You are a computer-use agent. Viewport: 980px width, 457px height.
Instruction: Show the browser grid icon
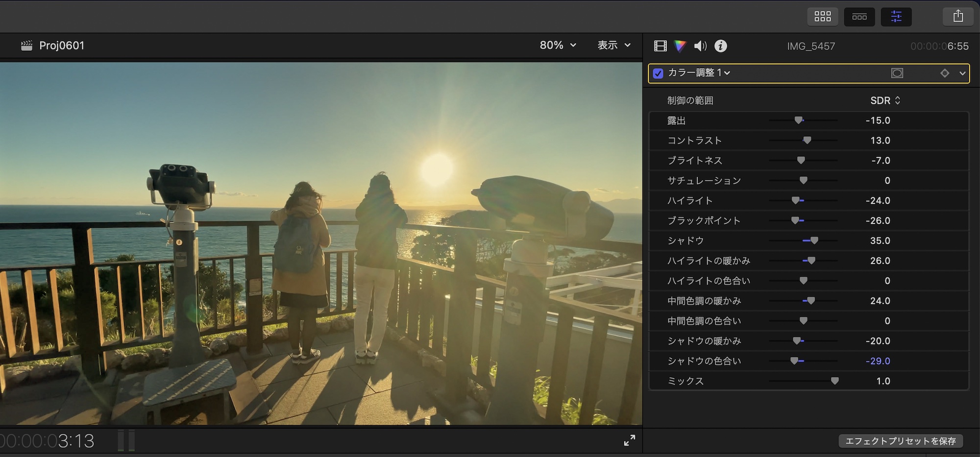(822, 17)
